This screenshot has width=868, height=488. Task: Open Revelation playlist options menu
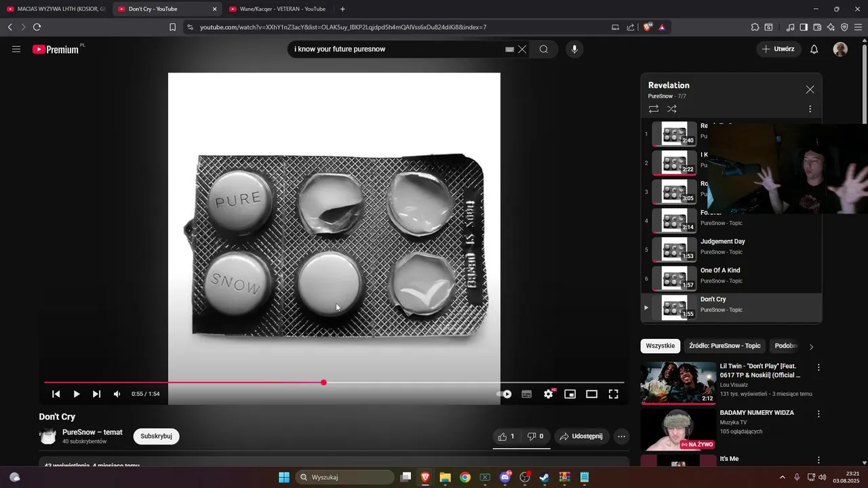pos(810,108)
